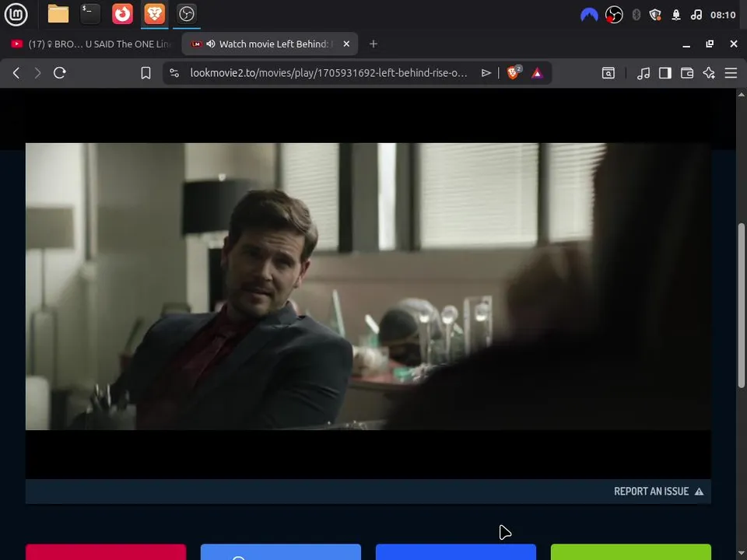Screen dimensions: 747x560
Task: Open the Leo AI assistant sparkle icon
Action: 709,73
